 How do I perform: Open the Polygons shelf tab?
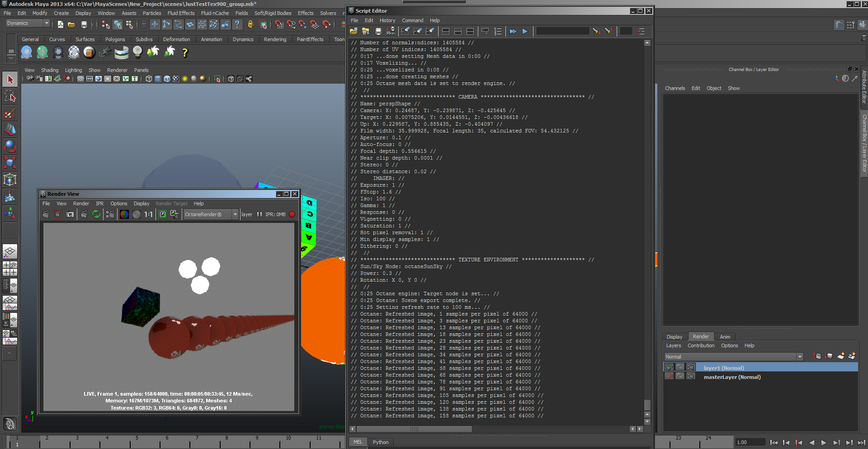[x=115, y=39]
